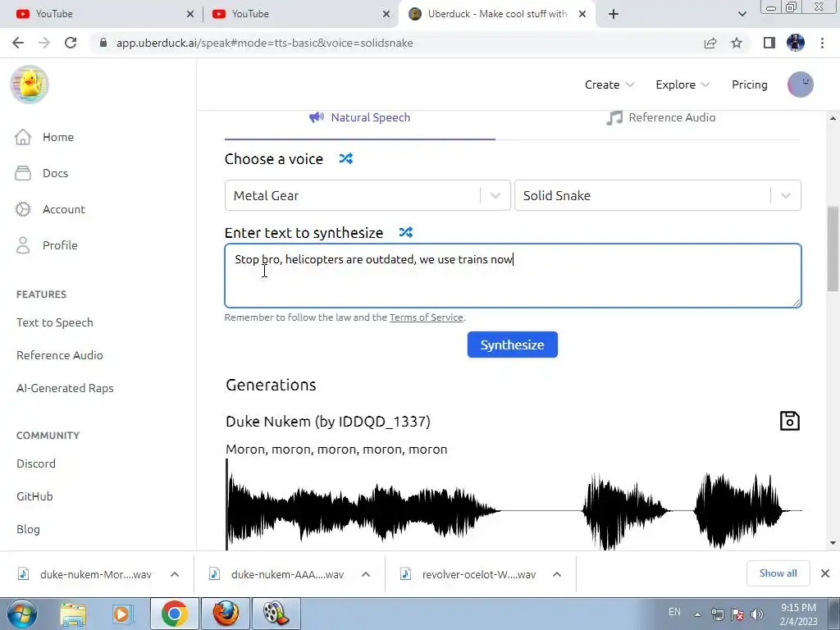
Task: Open Text to Speech feature
Action: coord(55,322)
